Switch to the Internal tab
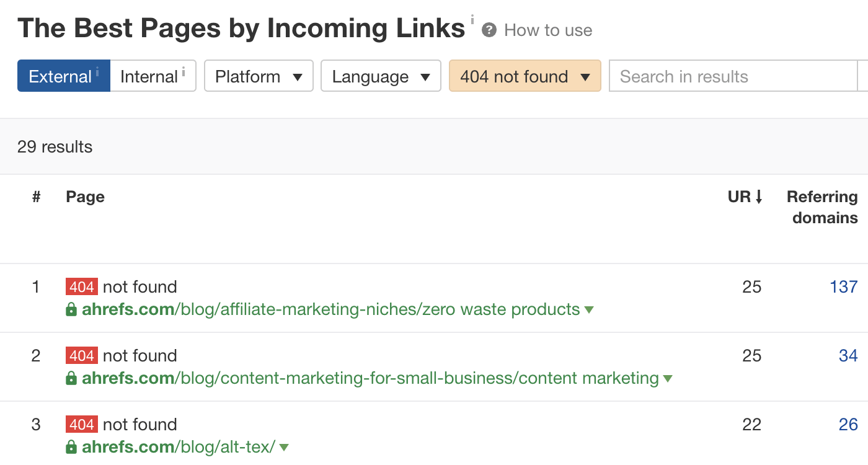 click(148, 76)
